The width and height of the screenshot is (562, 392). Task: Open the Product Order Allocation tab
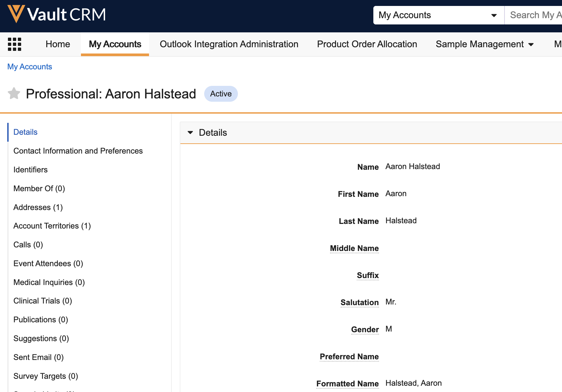click(367, 44)
